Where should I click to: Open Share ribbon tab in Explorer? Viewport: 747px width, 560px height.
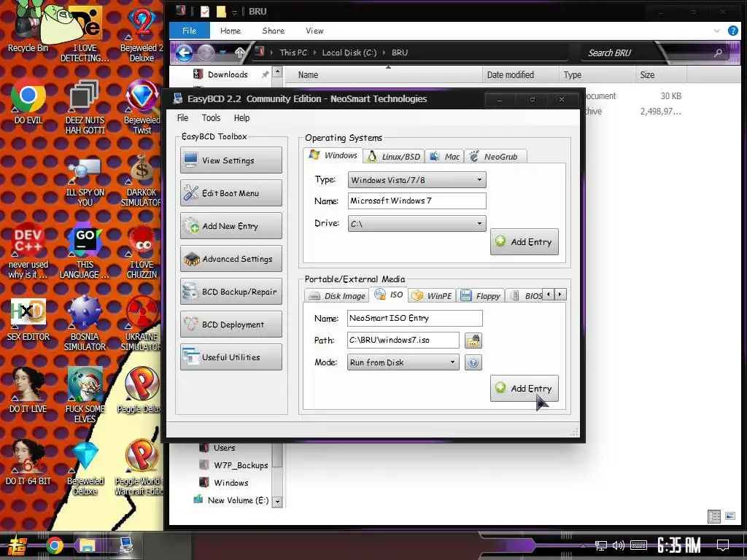(273, 31)
